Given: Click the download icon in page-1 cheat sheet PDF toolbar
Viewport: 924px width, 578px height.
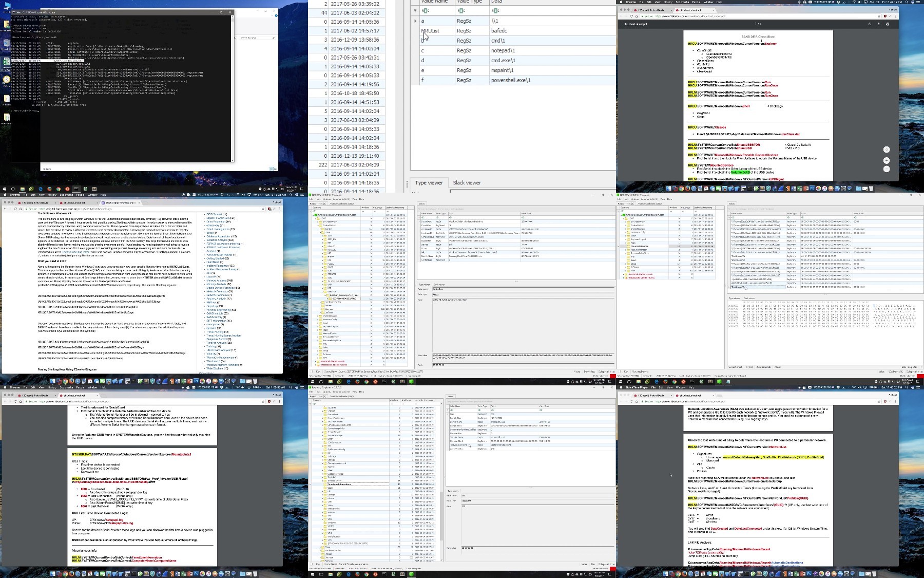Looking at the screenshot, I should pos(879,24).
